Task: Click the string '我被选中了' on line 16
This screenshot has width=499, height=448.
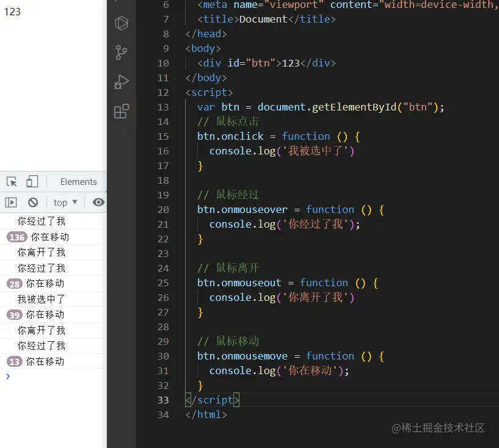Action: 315,151
